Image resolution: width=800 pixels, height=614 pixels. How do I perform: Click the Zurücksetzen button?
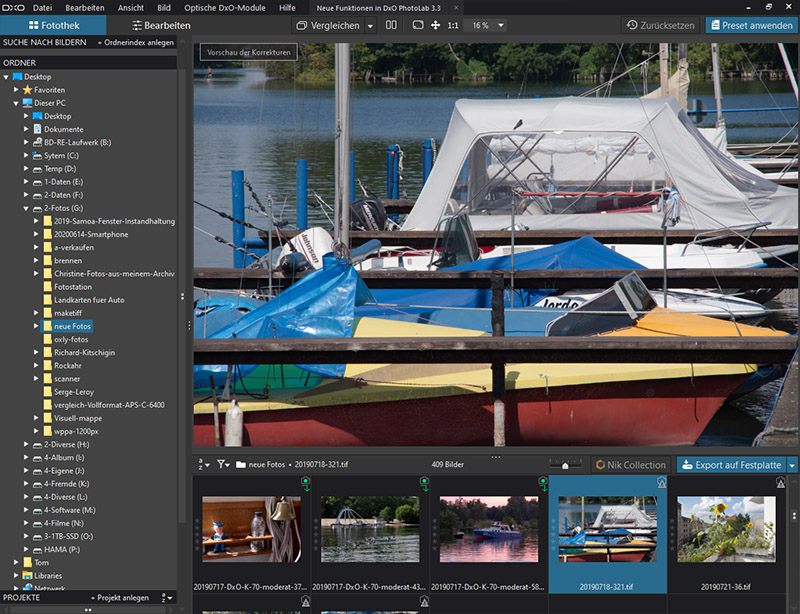tap(659, 25)
